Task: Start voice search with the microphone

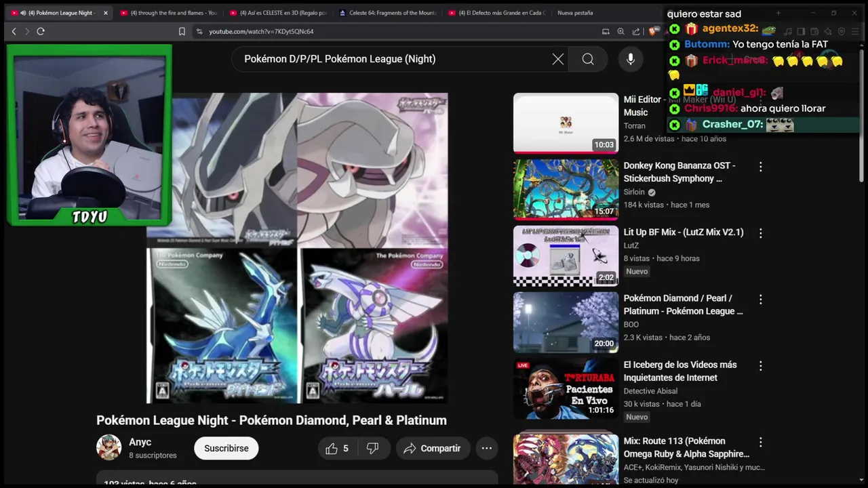Action: click(x=631, y=59)
